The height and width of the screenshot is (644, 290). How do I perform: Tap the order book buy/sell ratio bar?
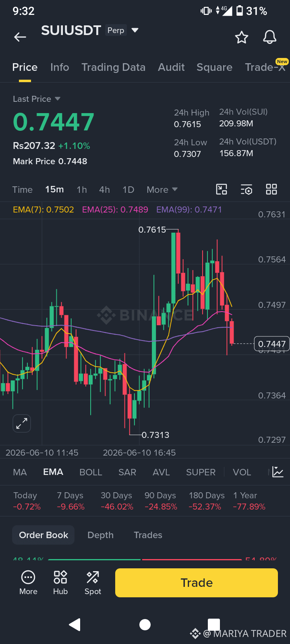145,559
